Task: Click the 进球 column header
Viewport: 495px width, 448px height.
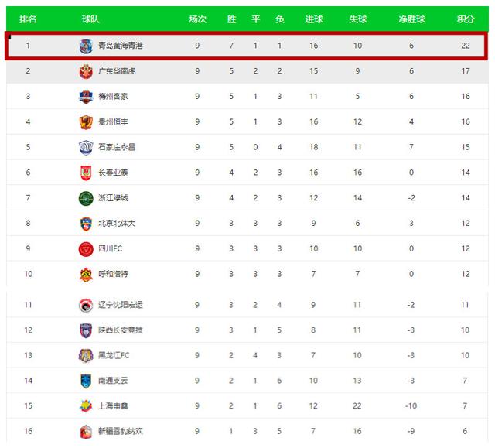Action: point(314,19)
